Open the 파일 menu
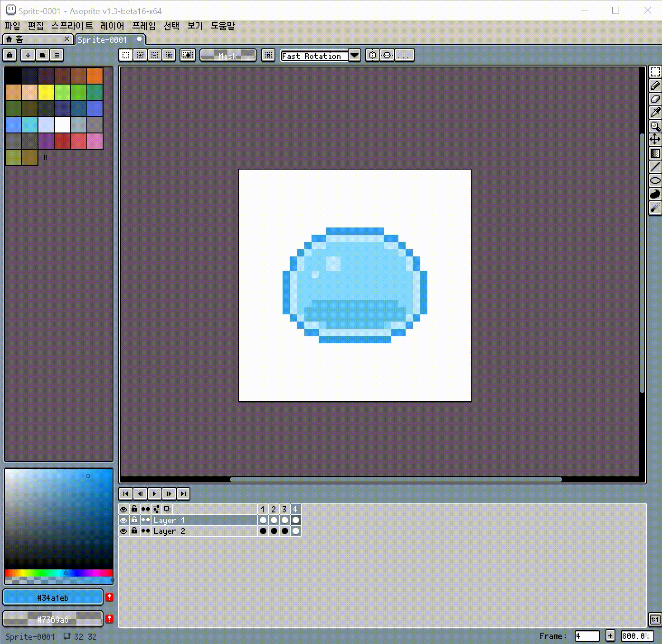 [x=13, y=26]
